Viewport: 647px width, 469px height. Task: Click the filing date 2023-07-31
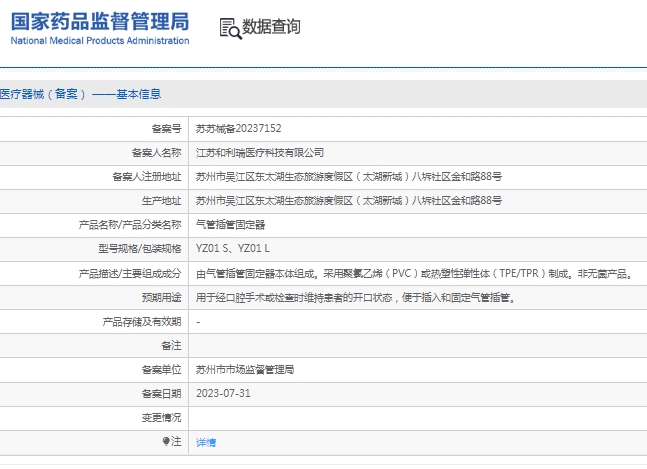[x=223, y=394]
